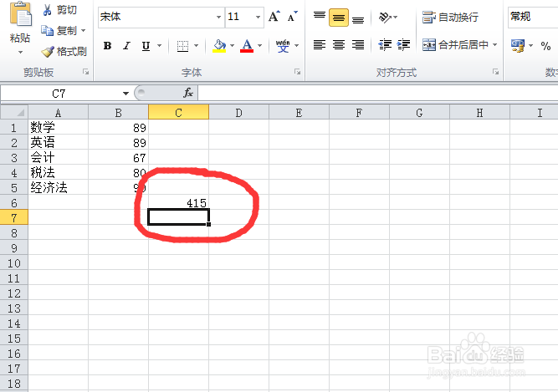Click the Select All corner button
The image size is (558, 392).
14,112
